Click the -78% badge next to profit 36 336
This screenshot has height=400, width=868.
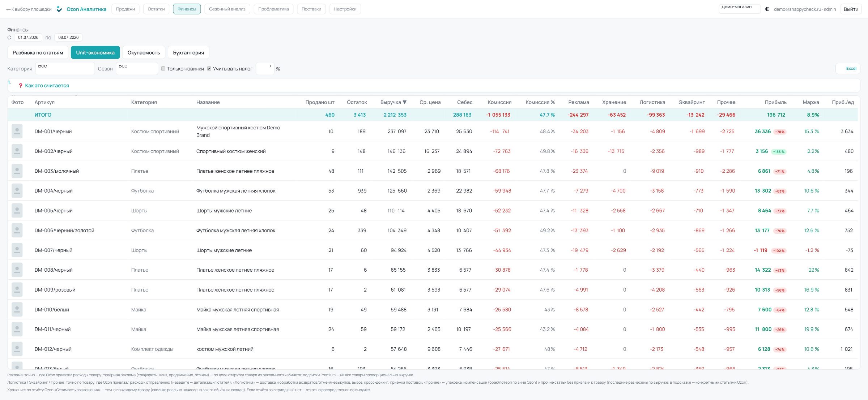(780, 132)
